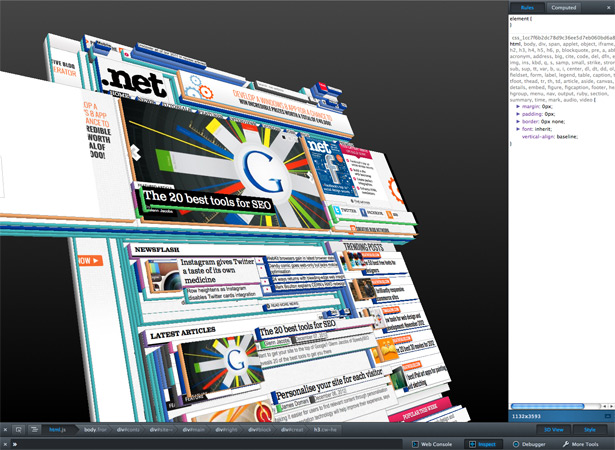Select the h3 breadcrumb
This screenshot has width=615, height=450.
pyautogui.click(x=325, y=430)
